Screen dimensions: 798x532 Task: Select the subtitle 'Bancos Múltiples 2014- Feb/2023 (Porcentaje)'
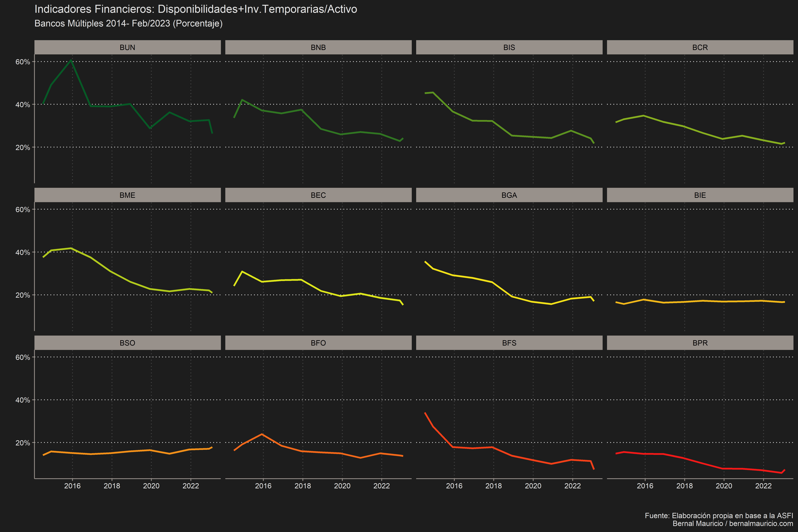[129, 23]
